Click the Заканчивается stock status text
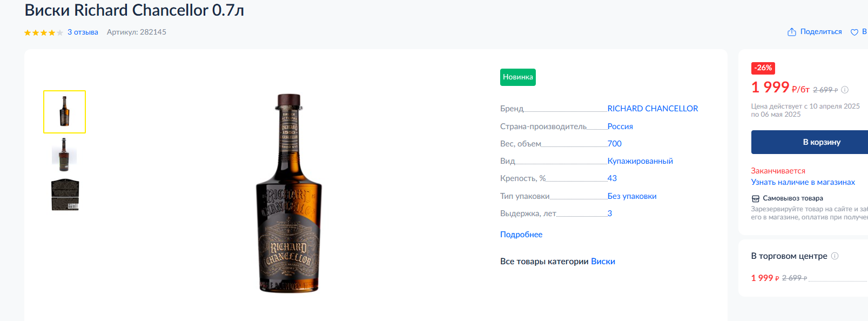Image resolution: width=868 pixels, height=321 pixels. pyautogui.click(x=778, y=171)
